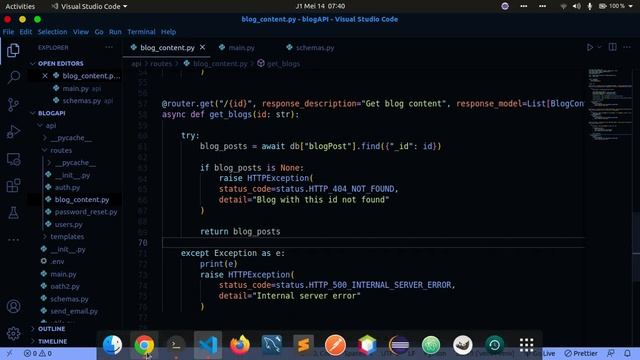Image resolution: width=640 pixels, height=360 pixels.
Task: Click the feedback icon in status bar
Action: click(x=611, y=353)
